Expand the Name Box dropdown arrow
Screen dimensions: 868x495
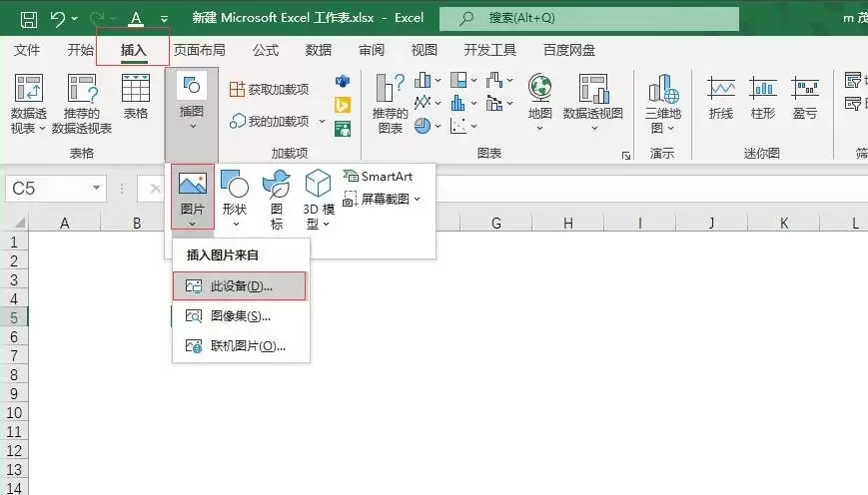[x=97, y=188]
